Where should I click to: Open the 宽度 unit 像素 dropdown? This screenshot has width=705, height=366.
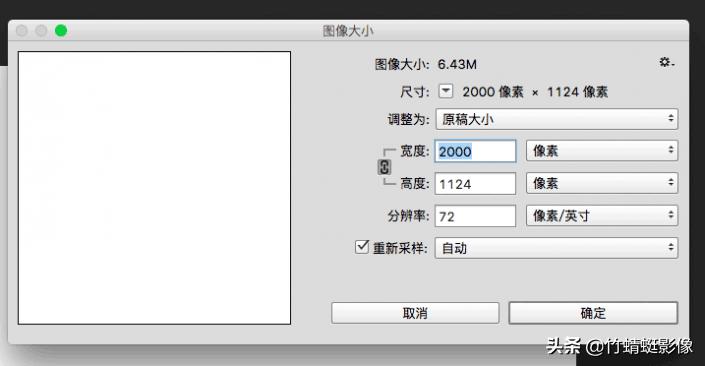click(x=602, y=151)
